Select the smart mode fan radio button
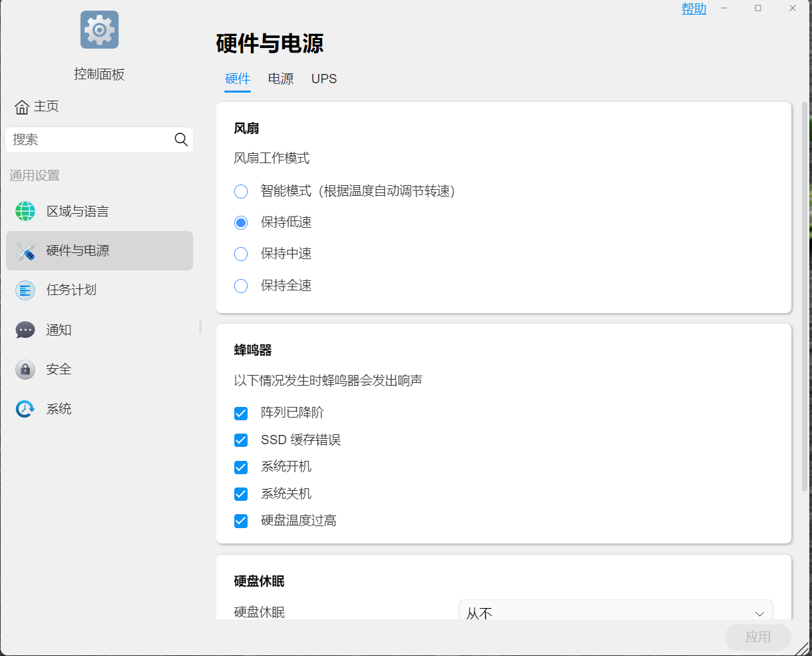 point(241,192)
